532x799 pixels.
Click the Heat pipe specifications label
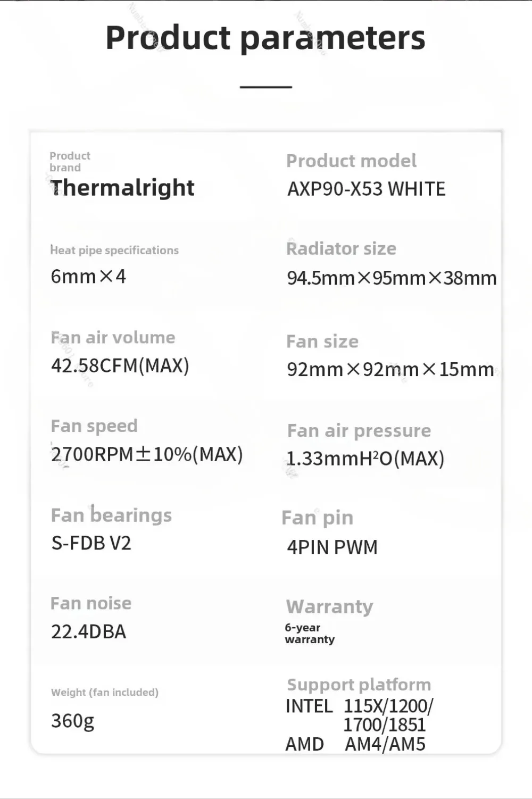click(x=114, y=250)
